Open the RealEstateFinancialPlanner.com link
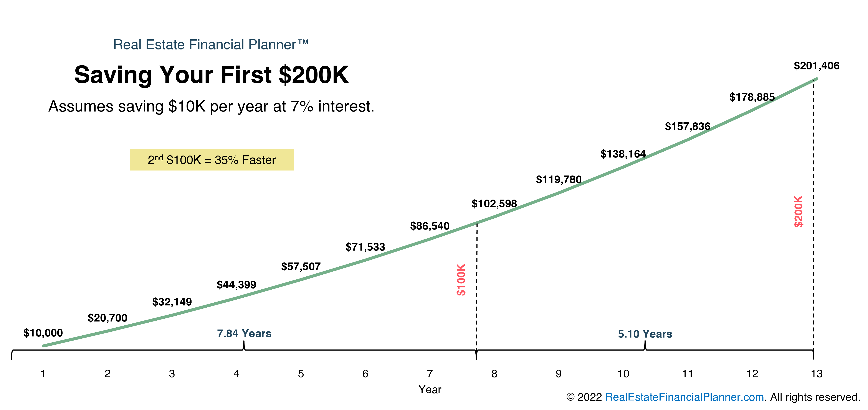 (684, 397)
